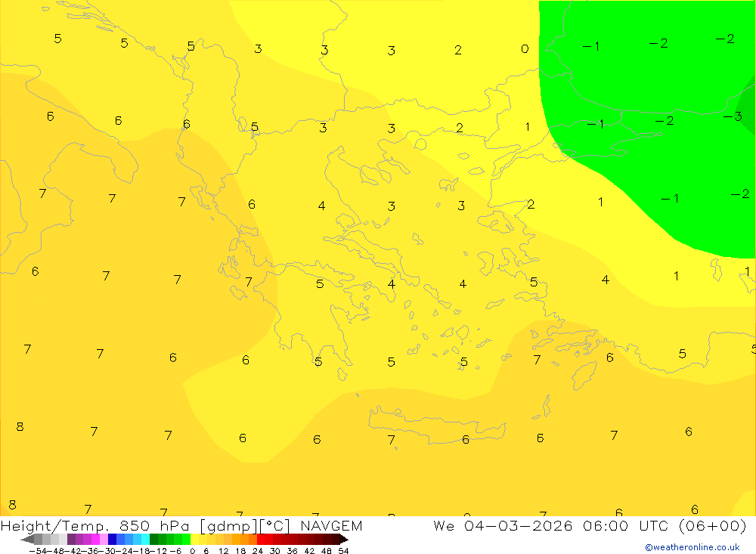Select the dark purple legend swatch
Viewport: 756px width, 554px height.
pyautogui.click(x=71, y=539)
